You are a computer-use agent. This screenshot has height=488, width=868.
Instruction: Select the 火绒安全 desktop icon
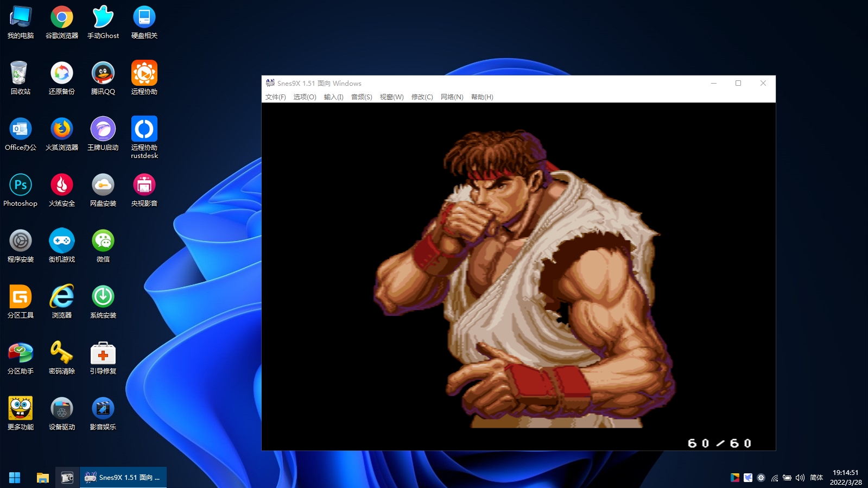pos(62,191)
